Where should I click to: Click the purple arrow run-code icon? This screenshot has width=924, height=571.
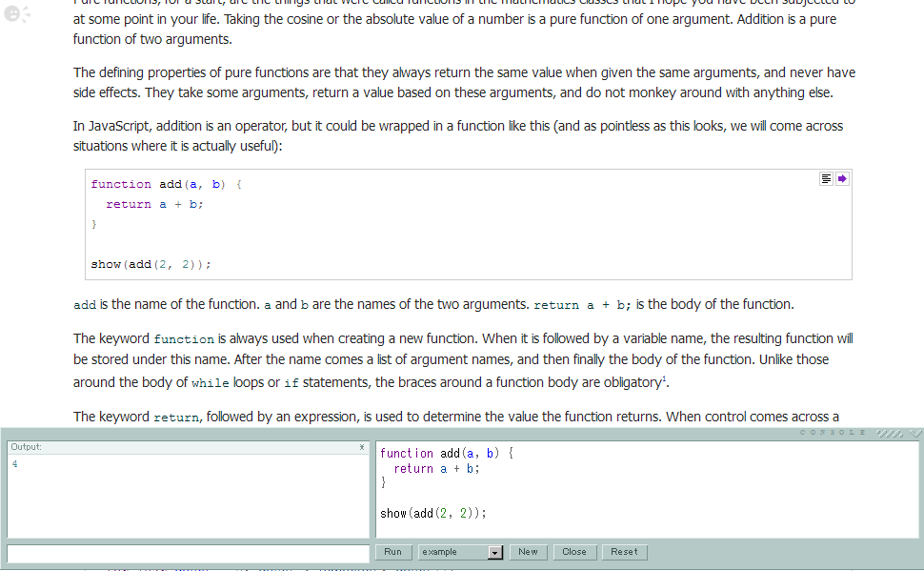[842, 178]
